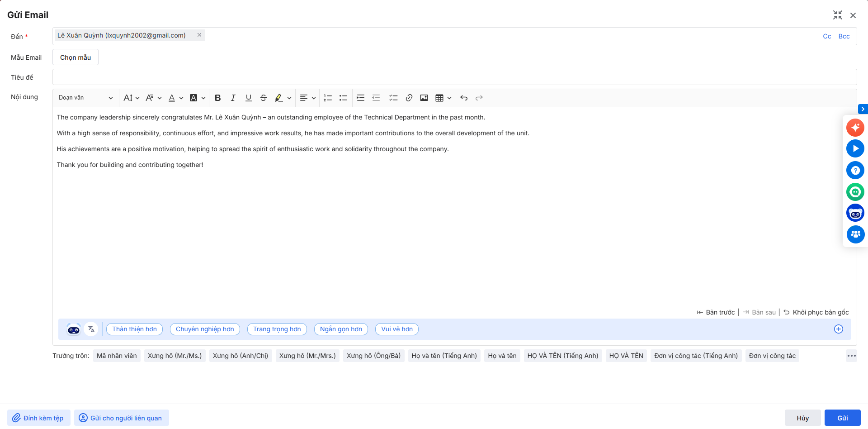This screenshot has width=868, height=429.
Task: Apply Trang trọng hơn tone
Action: pyautogui.click(x=277, y=329)
